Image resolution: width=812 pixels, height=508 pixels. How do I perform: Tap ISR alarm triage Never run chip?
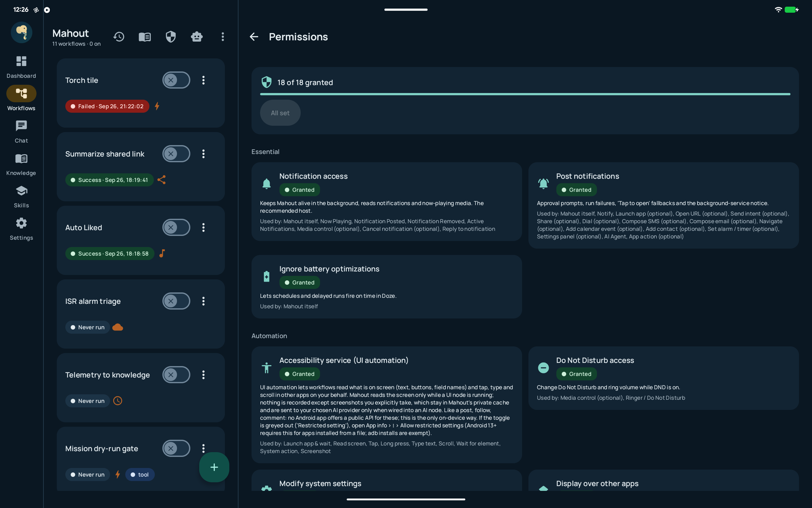click(88, 327)
